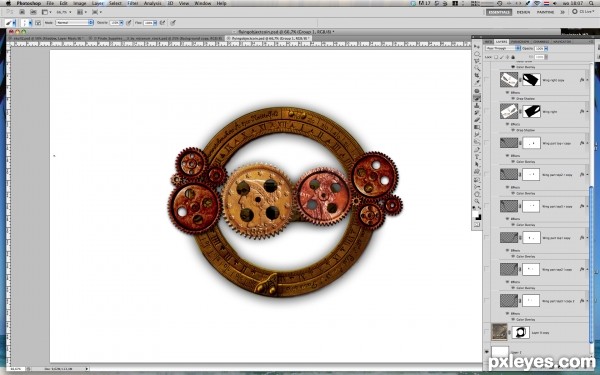The height and width of the screenshot is (375, 600).
Task: Enable airbrush mode next to Flow
Action: click(162, 23)
